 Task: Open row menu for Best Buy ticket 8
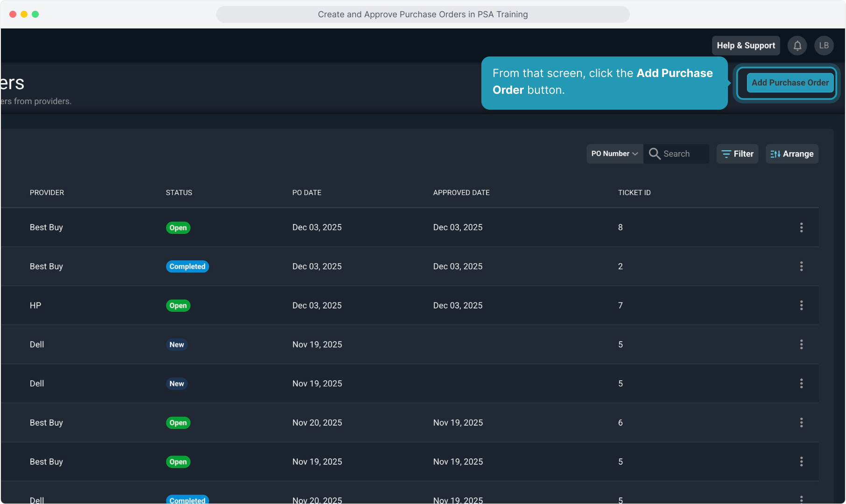pyautogui.click(x=801, y=227)
